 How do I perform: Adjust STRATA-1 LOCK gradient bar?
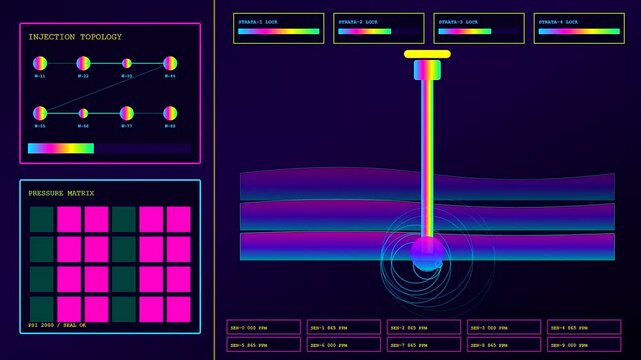tap(278, 31)
